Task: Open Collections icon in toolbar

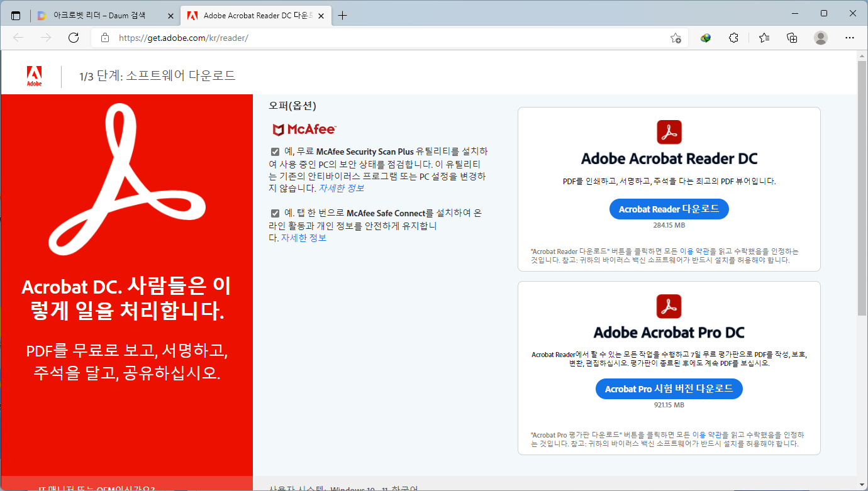Action: (x=792, y=38)
